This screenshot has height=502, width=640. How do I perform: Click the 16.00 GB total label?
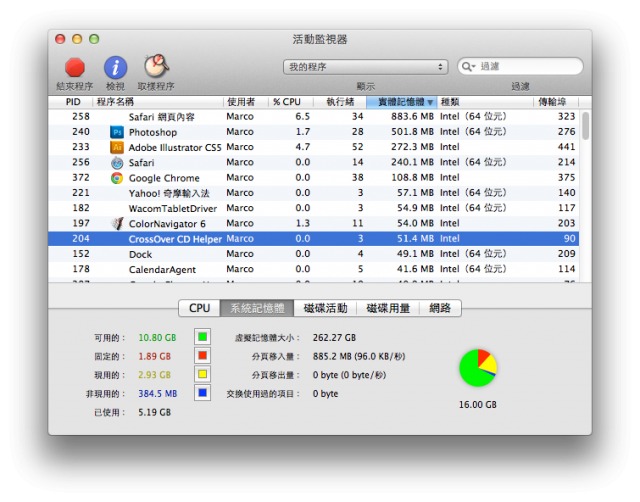click(478, 405)
